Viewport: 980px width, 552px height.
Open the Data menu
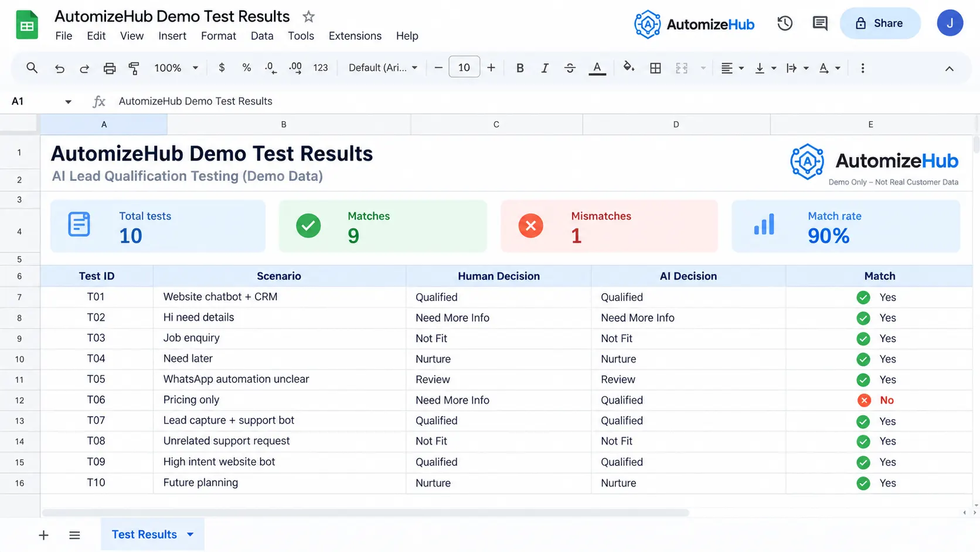(262, 36)
